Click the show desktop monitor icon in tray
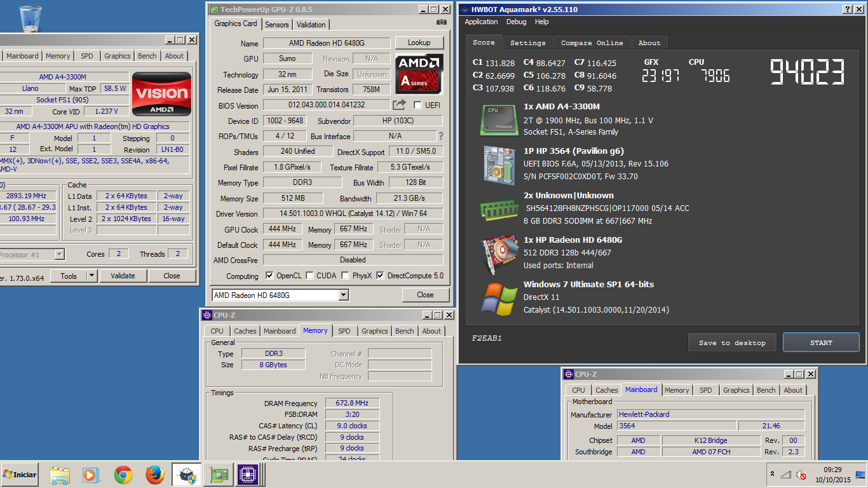Screen dimensions: 868x488 [x=860, y=475]
